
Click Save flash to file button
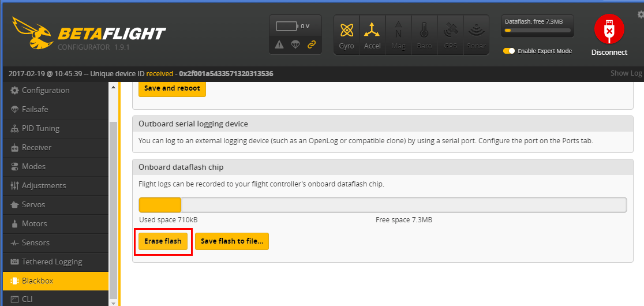point(232,241)
